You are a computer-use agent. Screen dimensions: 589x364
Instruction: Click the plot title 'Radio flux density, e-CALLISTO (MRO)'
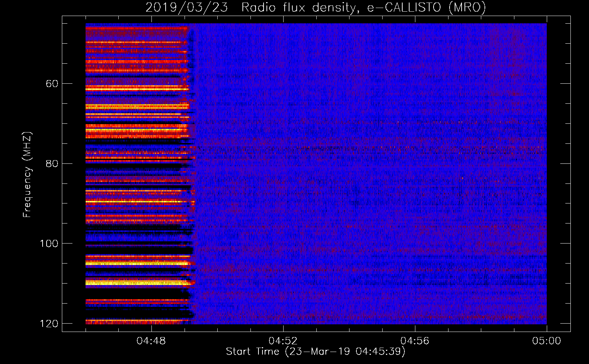[364, 7]
